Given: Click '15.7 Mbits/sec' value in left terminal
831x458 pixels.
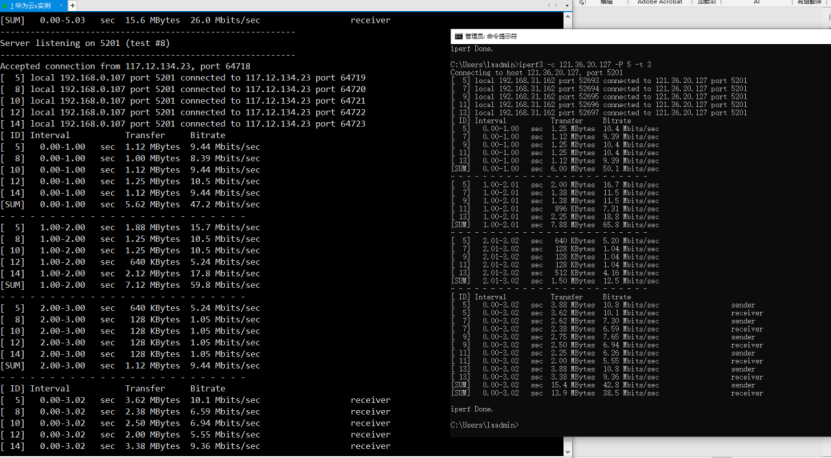Looking at the screenshot, I should (225, 227).
